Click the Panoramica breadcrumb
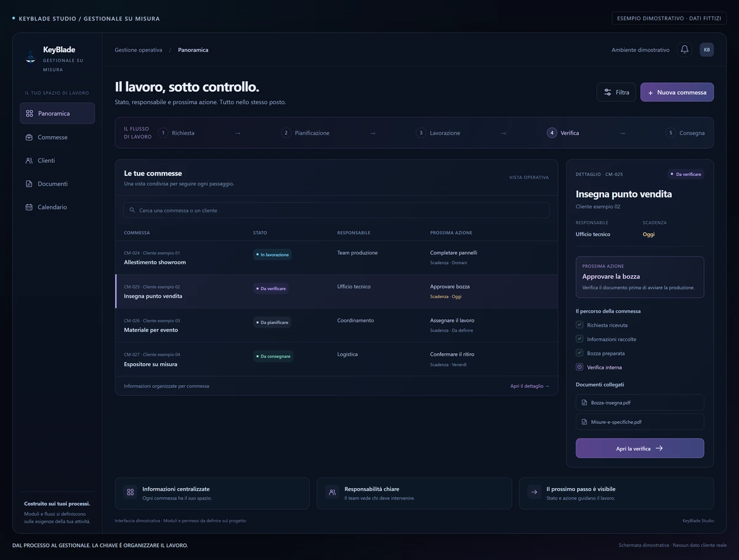 tap(193, 50)
